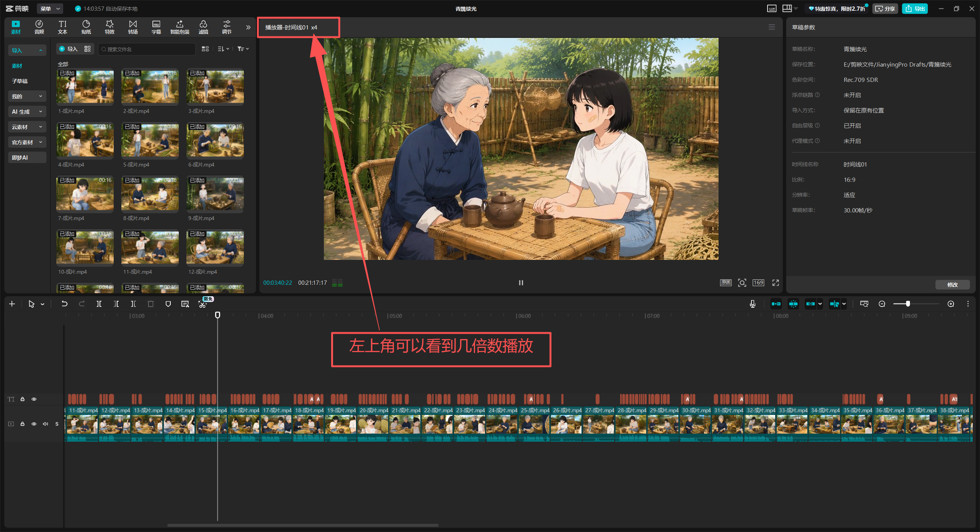This screenshot has height=532, width=980.
Task: Toggle visibility of the text track
Action: coord(34,399)
